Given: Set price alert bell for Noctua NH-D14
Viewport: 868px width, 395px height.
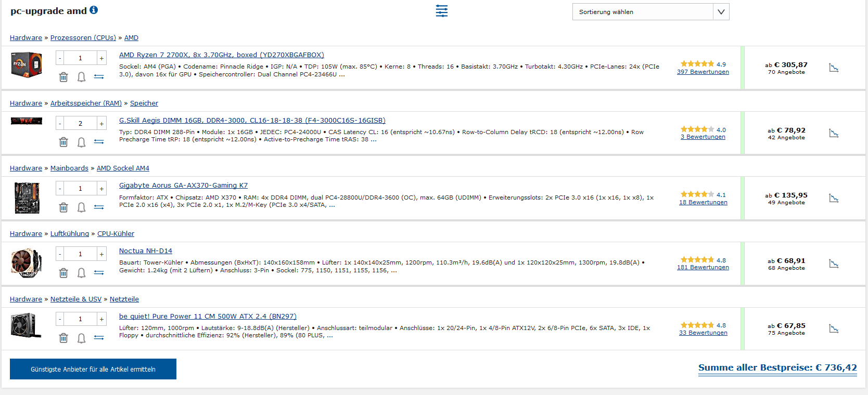Looking at the screenshot, I should [x=82, y=273].
